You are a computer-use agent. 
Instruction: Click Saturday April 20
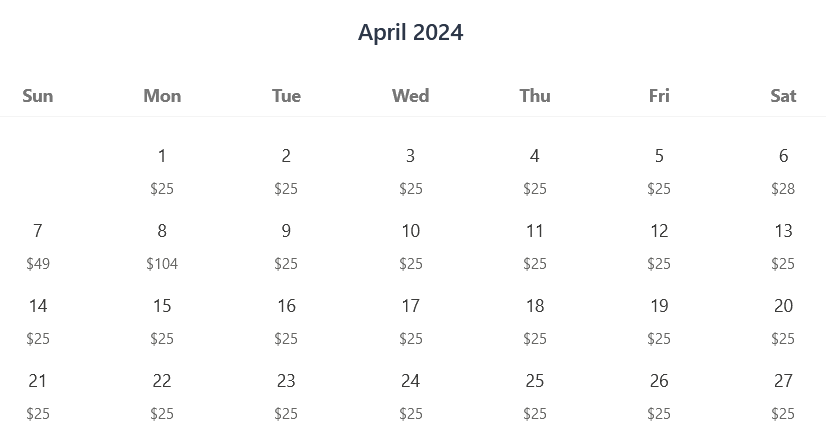point(783,320)
